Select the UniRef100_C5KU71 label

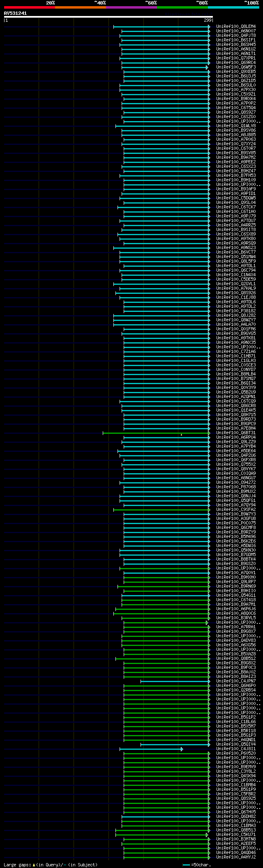tap(236, 835)
